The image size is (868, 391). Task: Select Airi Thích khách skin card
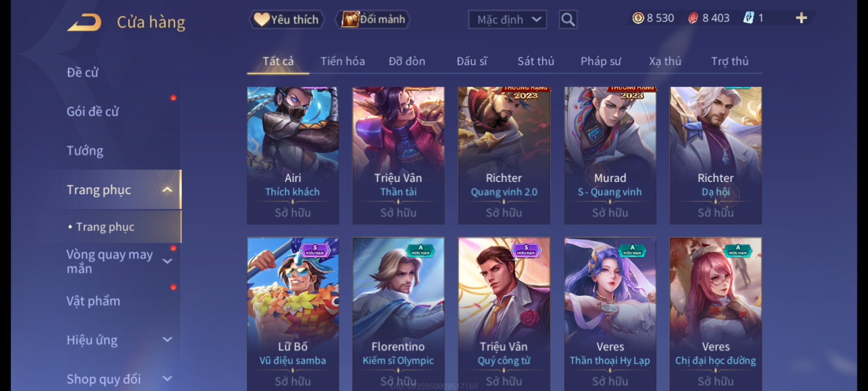pos(293,155)
